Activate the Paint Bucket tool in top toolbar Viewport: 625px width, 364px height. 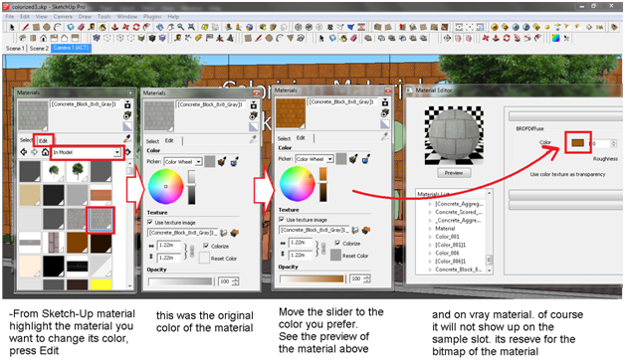click(103, 27)
